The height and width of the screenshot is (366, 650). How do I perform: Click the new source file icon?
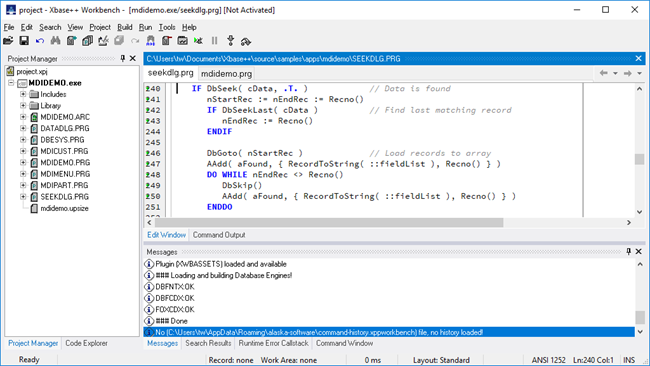pos(71,41)
